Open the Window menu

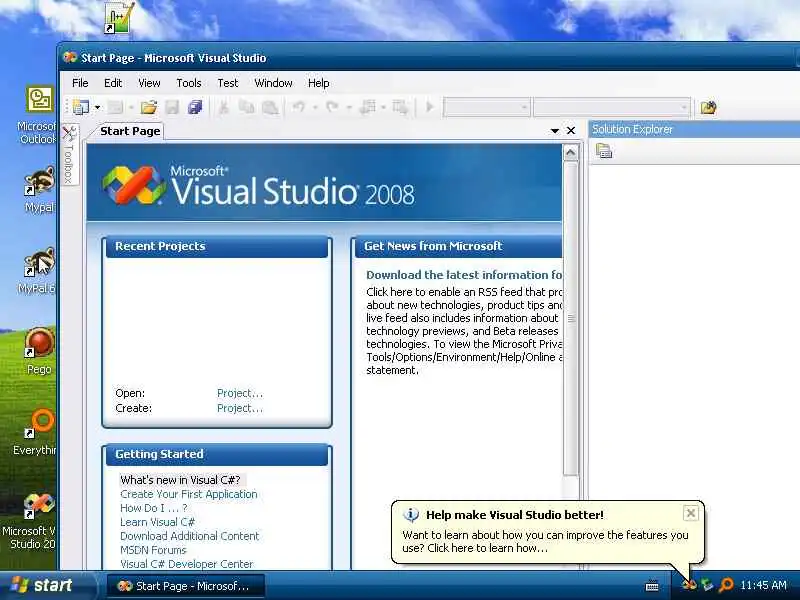coord(273,83)
